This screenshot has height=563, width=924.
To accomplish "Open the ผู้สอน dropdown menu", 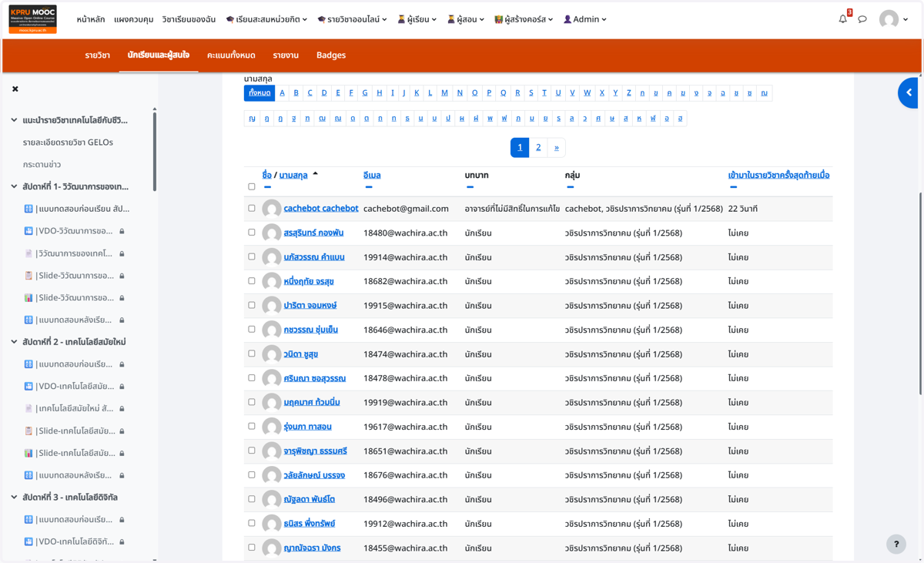I will click(466, 19).
